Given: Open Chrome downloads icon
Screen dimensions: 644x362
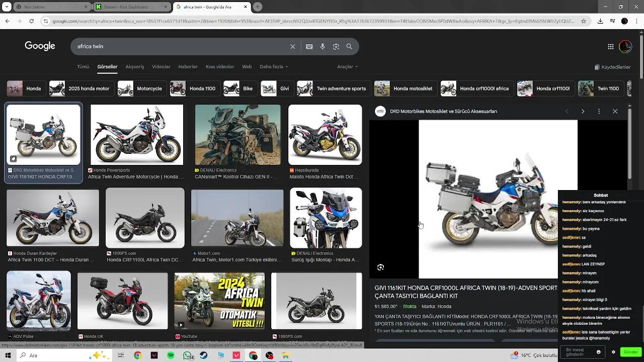Looking at the screenshot, I should [600, 21].
